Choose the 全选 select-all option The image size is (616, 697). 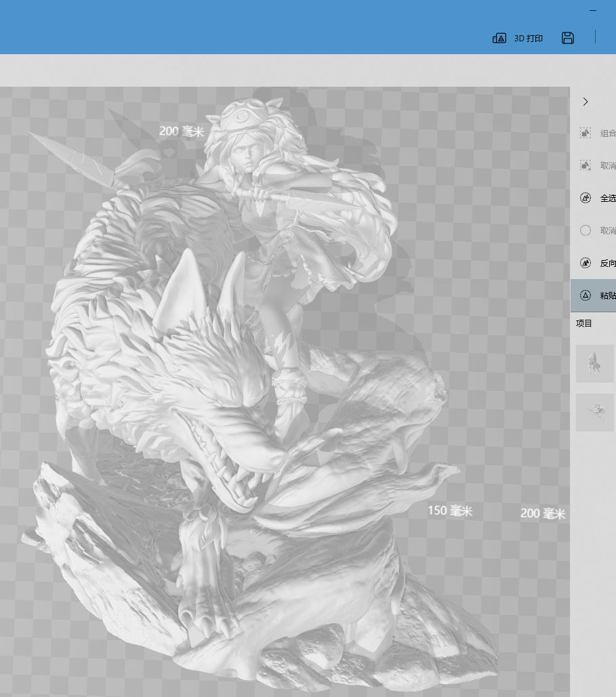point(598,198)
